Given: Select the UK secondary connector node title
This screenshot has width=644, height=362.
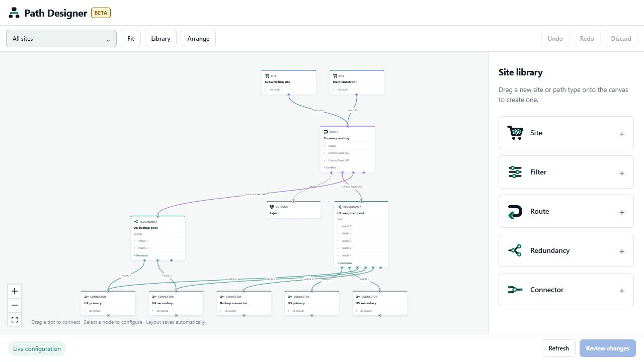Looking at the screenshot, I should tap(163, 303).
